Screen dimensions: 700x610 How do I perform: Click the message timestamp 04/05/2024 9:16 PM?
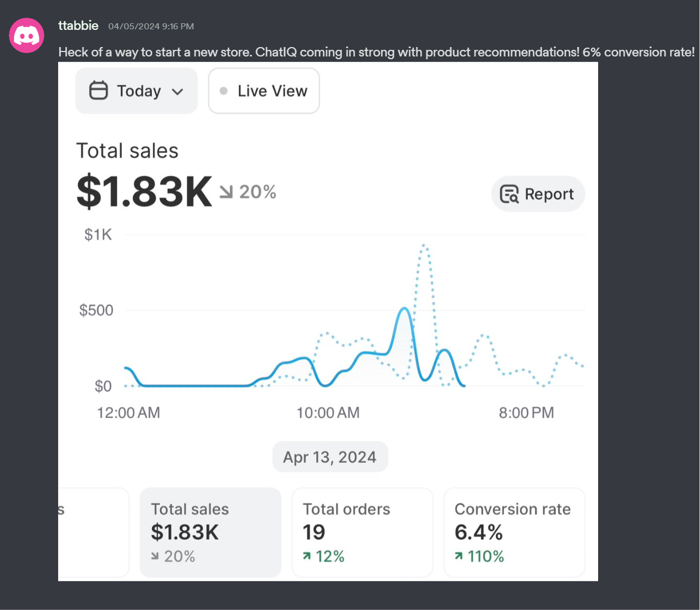pos(151,27)
